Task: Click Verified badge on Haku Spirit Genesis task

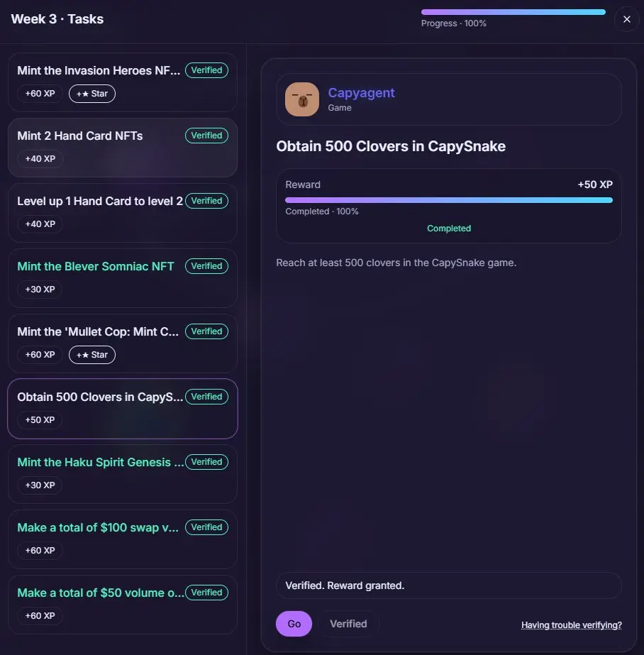Action: (206, 461)
